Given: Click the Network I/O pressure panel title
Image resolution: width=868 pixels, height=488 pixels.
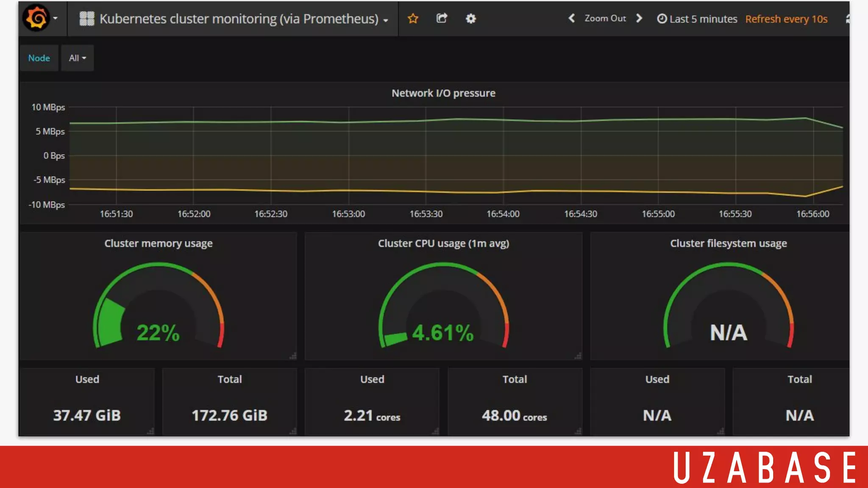Looking at the screenshot, I should (443, 93).
